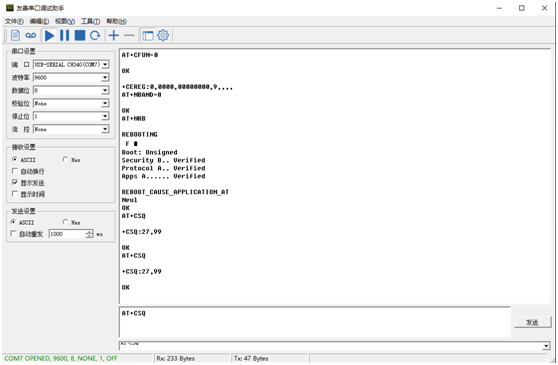Click the Protocol A.. Verified line

pos(163,168)
